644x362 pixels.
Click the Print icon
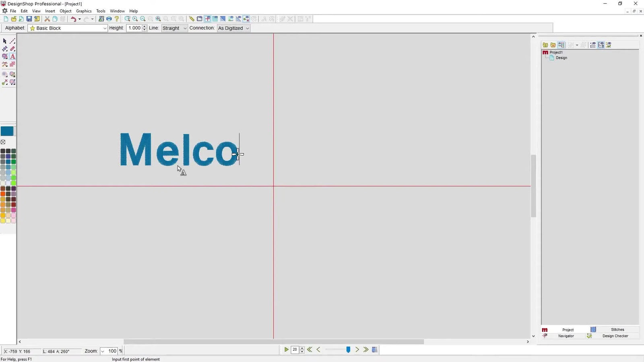coord(109,19)
